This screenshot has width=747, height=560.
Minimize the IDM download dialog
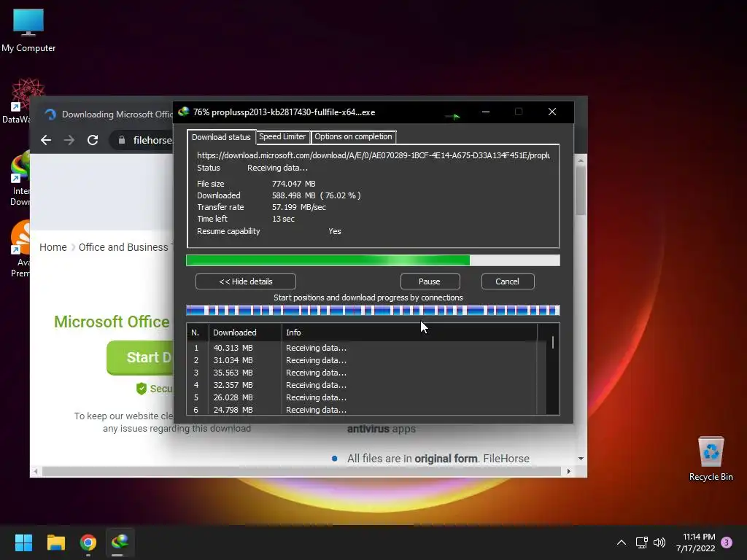click(x=486, y=112)
